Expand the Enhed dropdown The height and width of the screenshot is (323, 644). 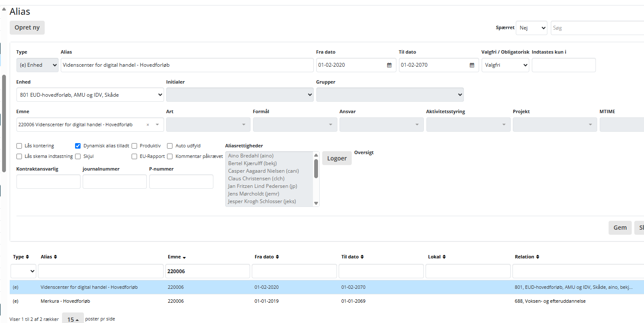[90, 95]
